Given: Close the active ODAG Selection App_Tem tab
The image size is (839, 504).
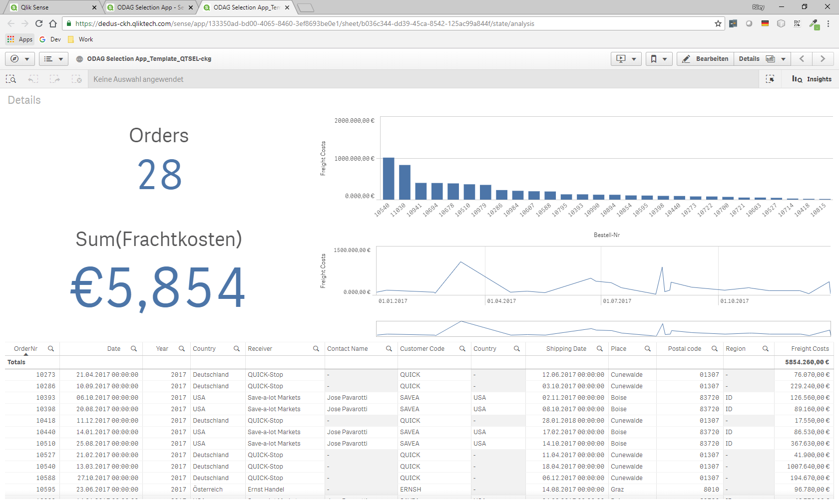Looking at the screenshot, I should coord(287,7).
